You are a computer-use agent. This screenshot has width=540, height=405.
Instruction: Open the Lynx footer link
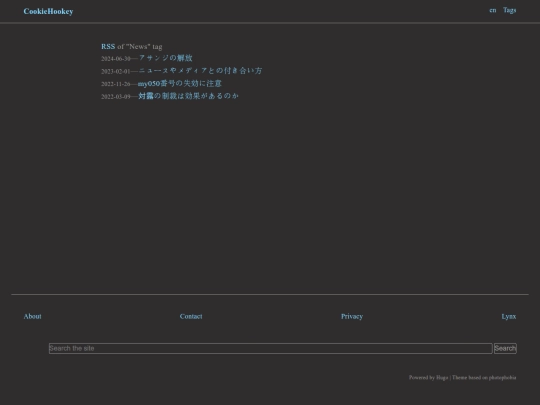pos(509,316)
